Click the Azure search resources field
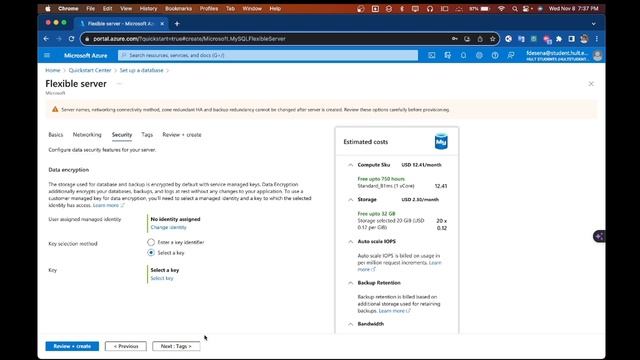 coord(268,55)
